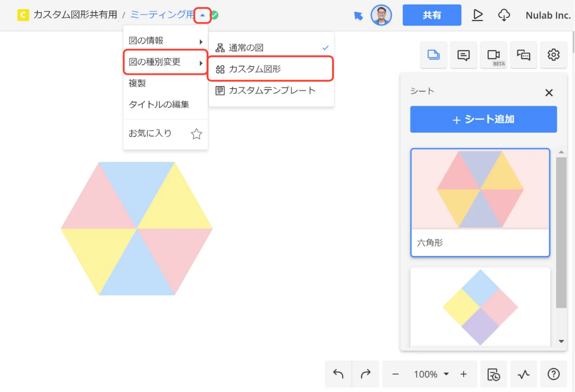The image size is (575, 392).
Task: Select the checked 通常の図 option
Action: click(x=271, y=48)
